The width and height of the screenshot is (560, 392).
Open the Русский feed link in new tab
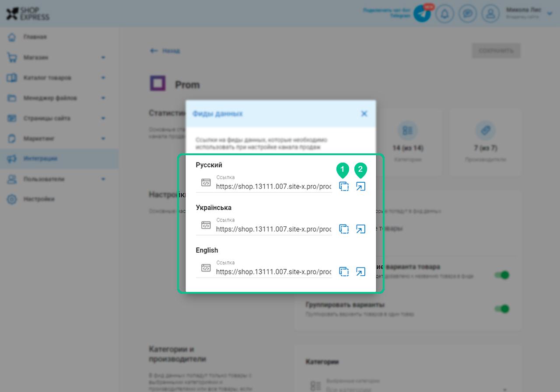[360, 186]
